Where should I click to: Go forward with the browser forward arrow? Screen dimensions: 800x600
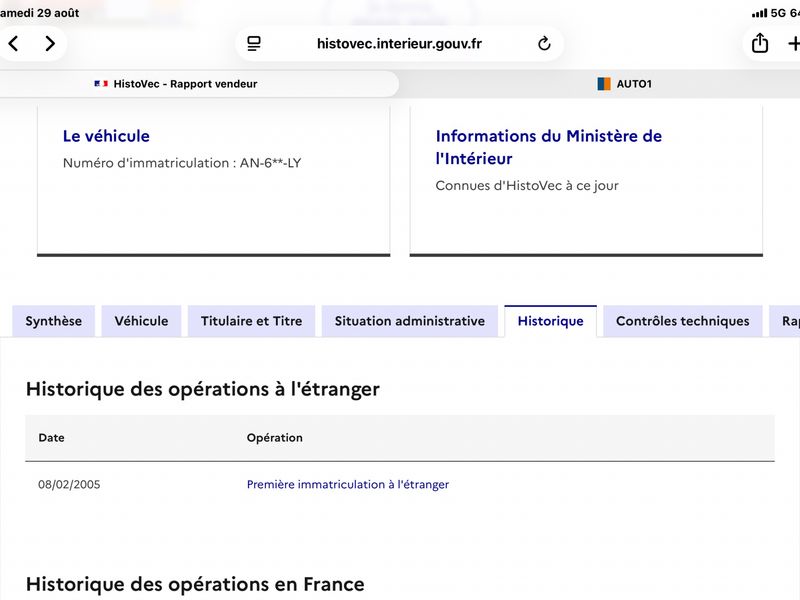click(49, 44)
